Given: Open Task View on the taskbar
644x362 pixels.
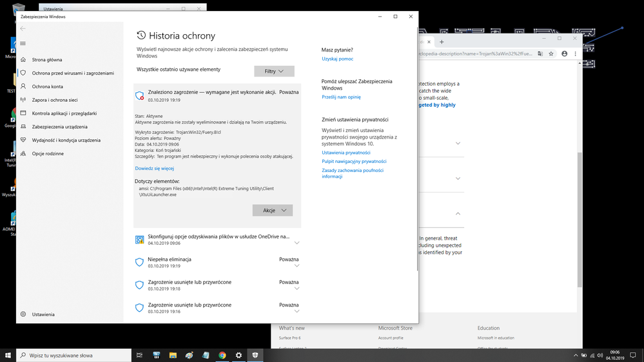Looking at the screenshot, I should click(140, 355).
